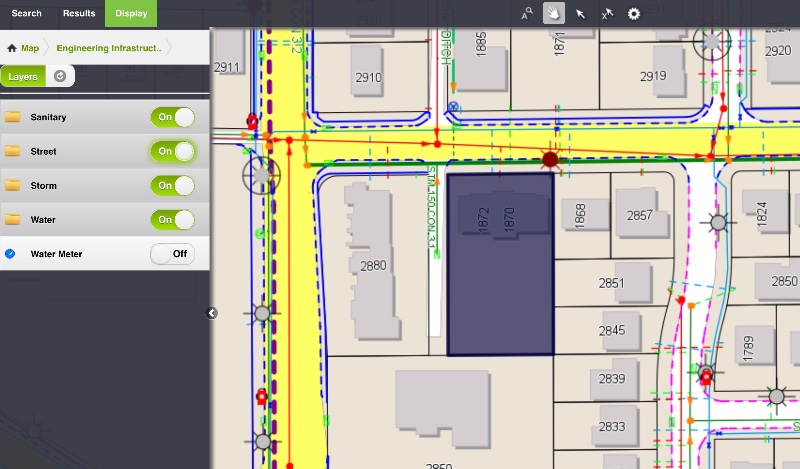This screenshot has height=469, width=800.
Task: Click the Engineering Infrastructure breadcrumb link
Action: tap(108, 47)
